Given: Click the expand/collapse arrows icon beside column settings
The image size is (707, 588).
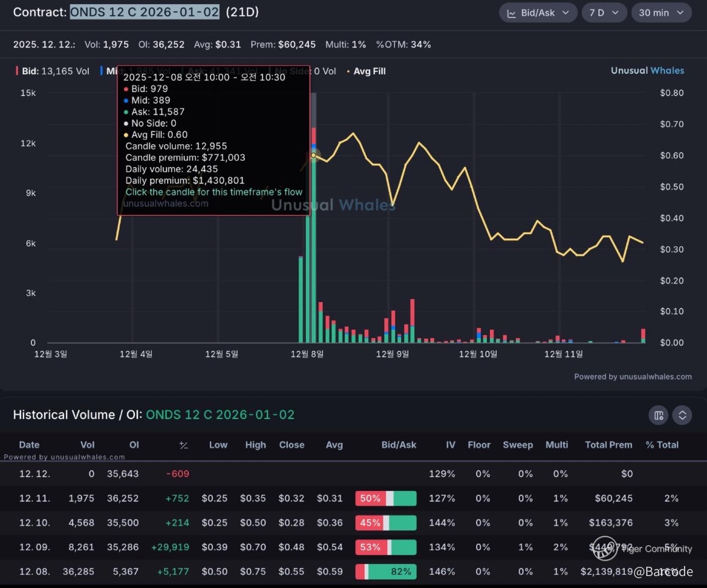Looking at the screenshot, I should [682, 415].
